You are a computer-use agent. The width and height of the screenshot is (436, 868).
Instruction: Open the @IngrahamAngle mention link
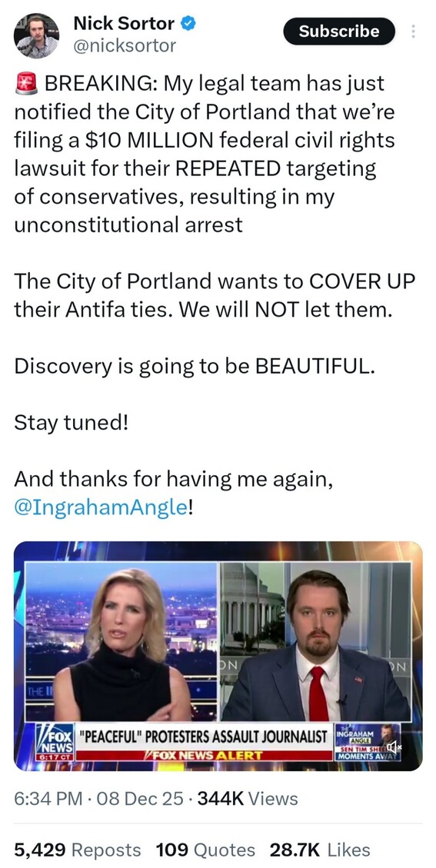tap(101, 507)
